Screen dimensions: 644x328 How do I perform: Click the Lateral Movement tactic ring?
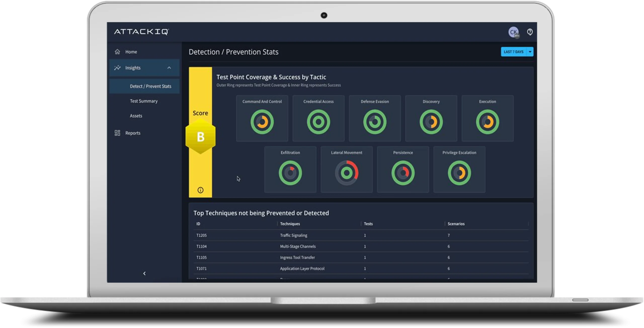(347, 173)
